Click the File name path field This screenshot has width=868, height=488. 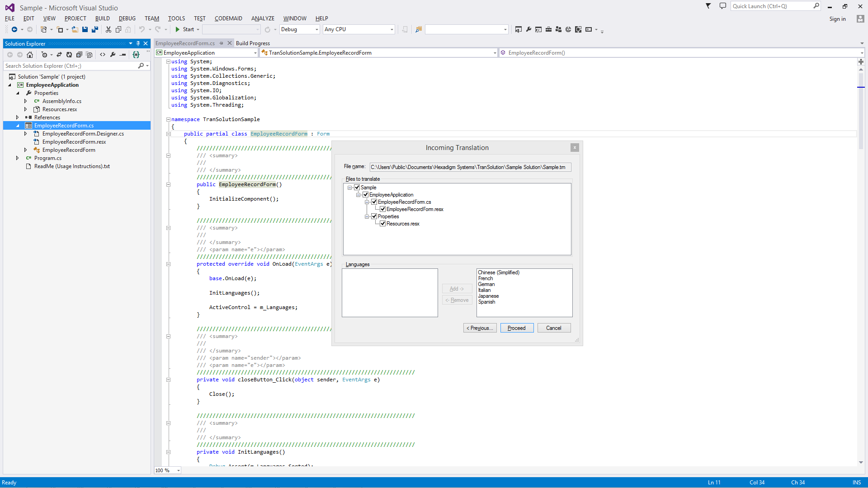pos(470,167)
